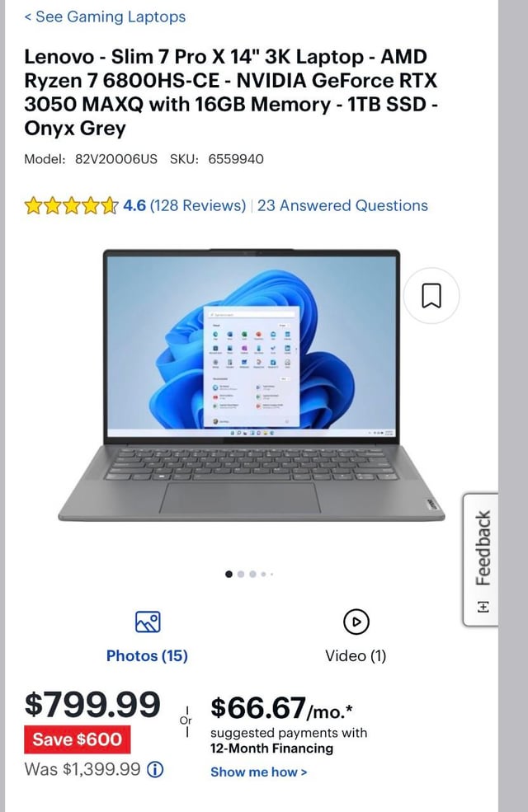Image resolution: width=528 pixels, height=812 pixels.
Task: Jump to fourth carousel dot
Action: pyautogui.click(x=263, y=574)
